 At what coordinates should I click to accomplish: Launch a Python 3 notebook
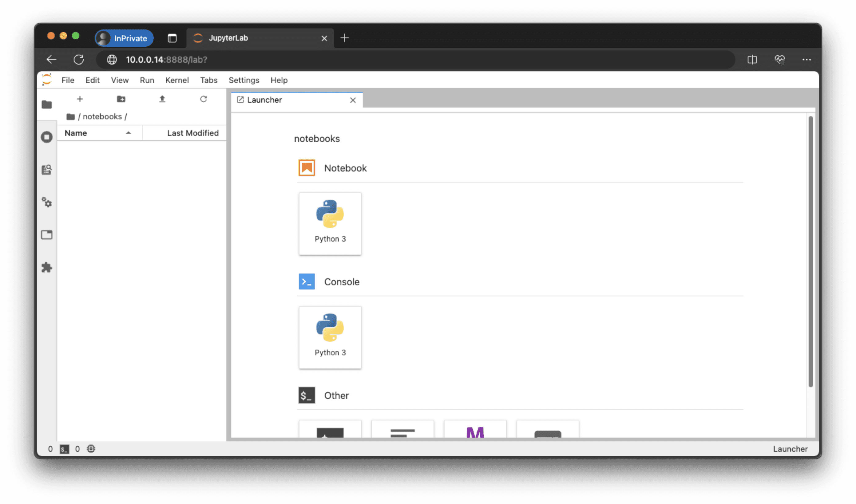click(330, 224)
